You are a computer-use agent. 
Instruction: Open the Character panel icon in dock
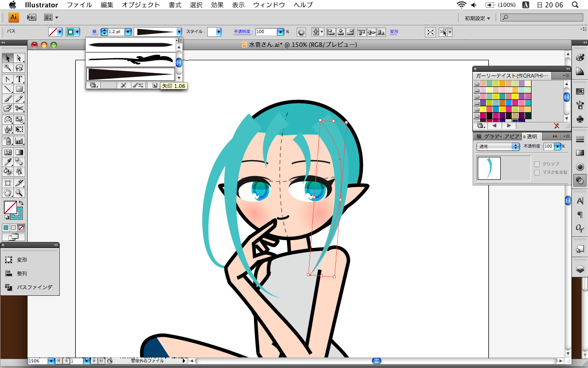[580, 201]
